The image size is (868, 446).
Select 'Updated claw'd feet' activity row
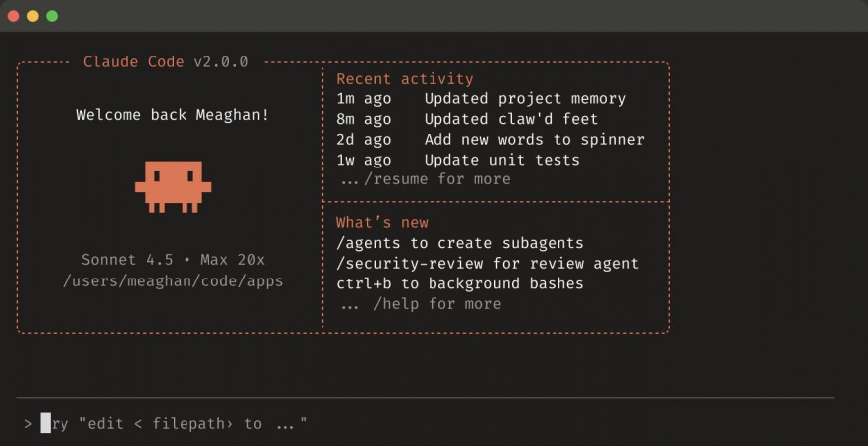[467, 119]
